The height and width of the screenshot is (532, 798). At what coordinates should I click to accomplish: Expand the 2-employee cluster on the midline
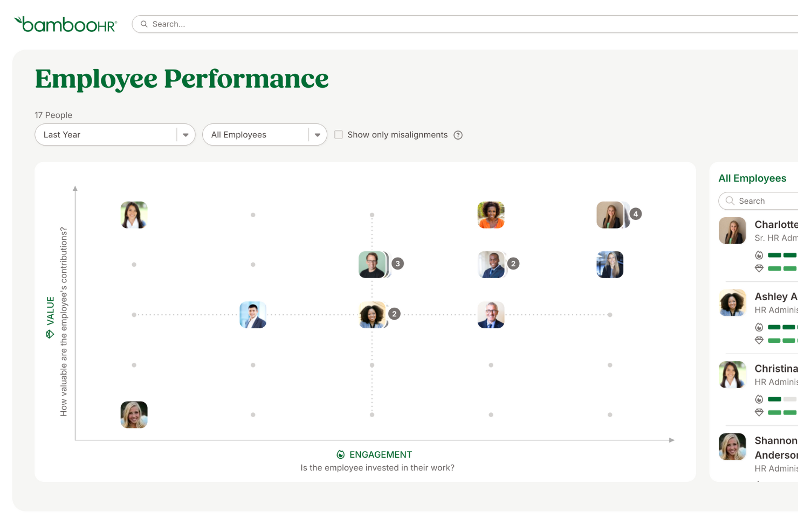[x=394, y=313]
